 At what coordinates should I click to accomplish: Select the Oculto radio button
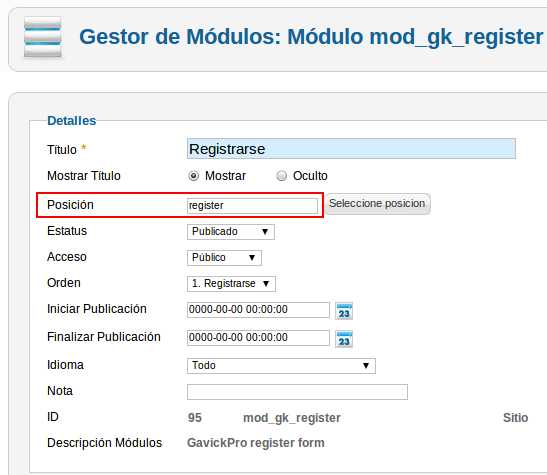(281, 176)
